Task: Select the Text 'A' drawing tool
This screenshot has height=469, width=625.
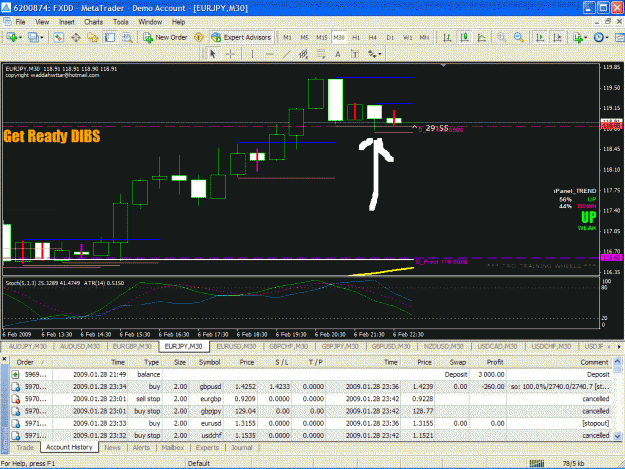Action: (338, 54)
